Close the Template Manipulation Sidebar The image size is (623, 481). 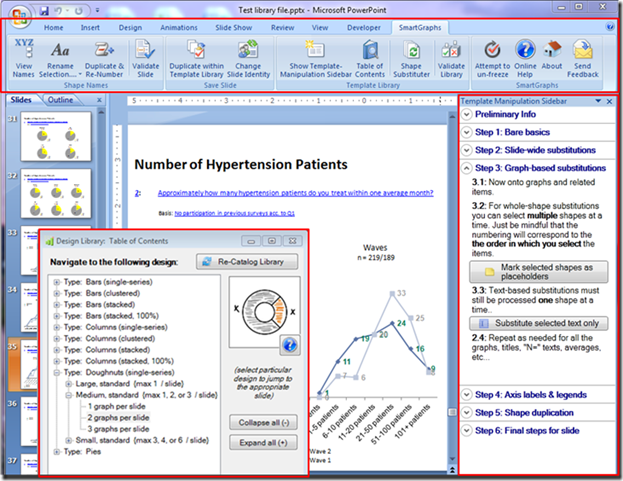[609, 101]
